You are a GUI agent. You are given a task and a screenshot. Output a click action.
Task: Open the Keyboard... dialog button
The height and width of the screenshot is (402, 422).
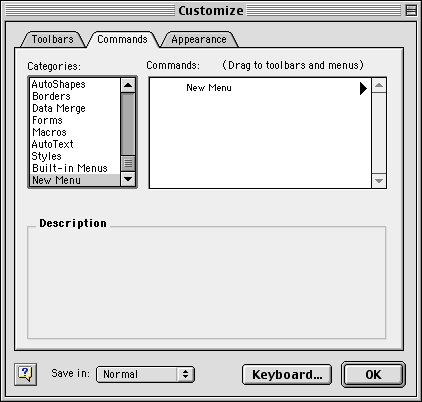point(287,374)
